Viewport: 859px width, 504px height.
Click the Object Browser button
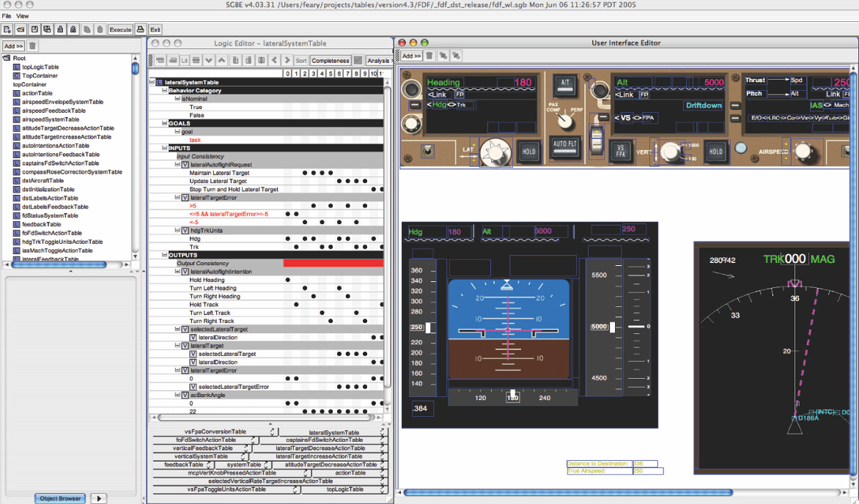59,498
